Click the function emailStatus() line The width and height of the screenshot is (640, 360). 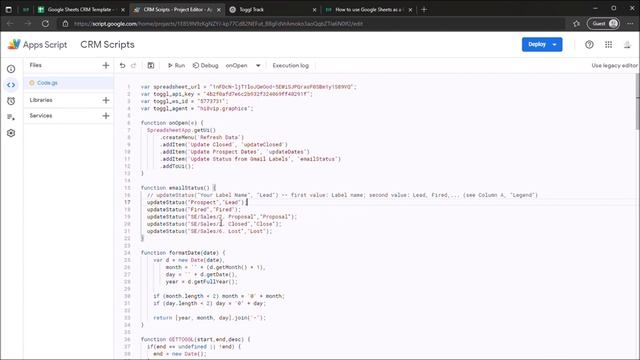coord(178,188)
